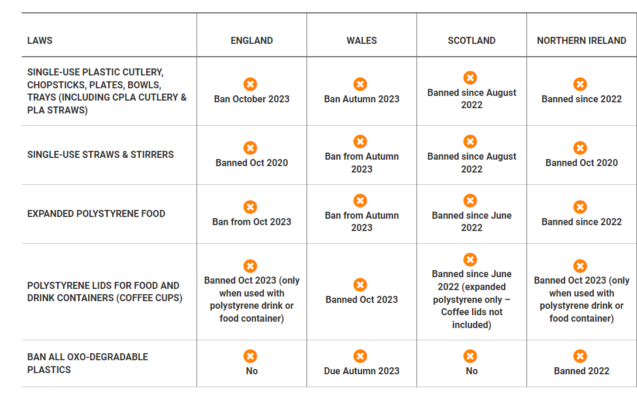Viewport: 637px width, 400px height.
Task: Click the X icon above Scotland's No in oxo-degradable row
Action: pos(470,356)
